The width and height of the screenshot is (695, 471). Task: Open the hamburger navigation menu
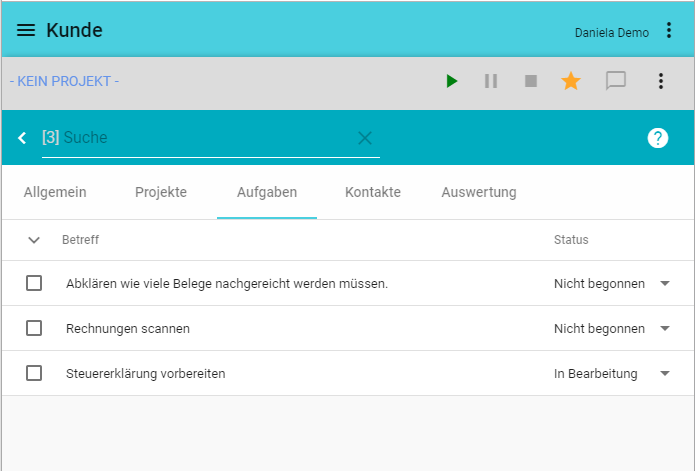[x=26, y=31]
